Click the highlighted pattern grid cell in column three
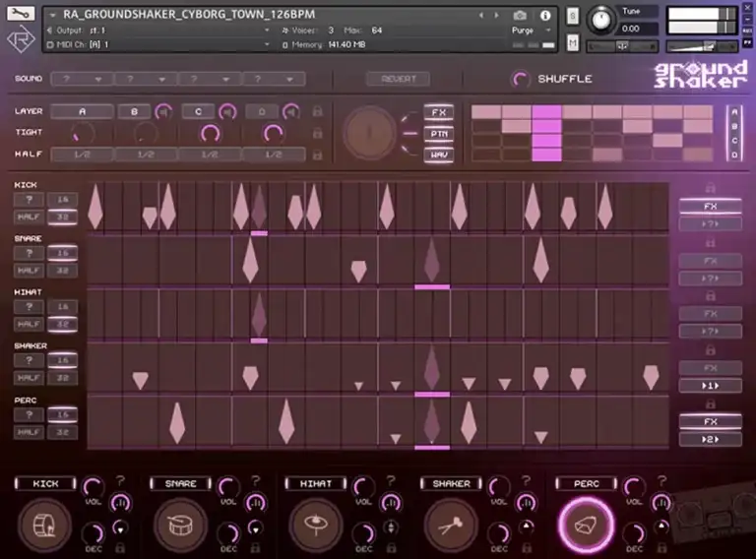The height and width of the screenshot is (559, 756). coord(546,134)
